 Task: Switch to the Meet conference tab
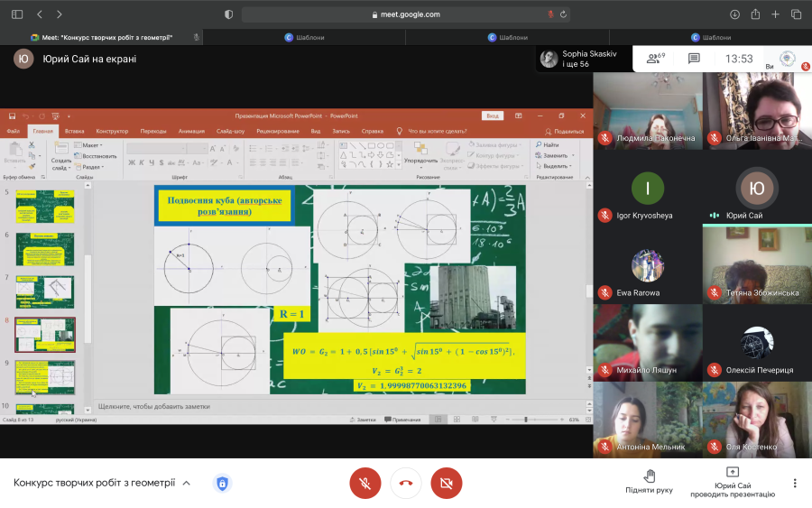[x=101, y=37]
